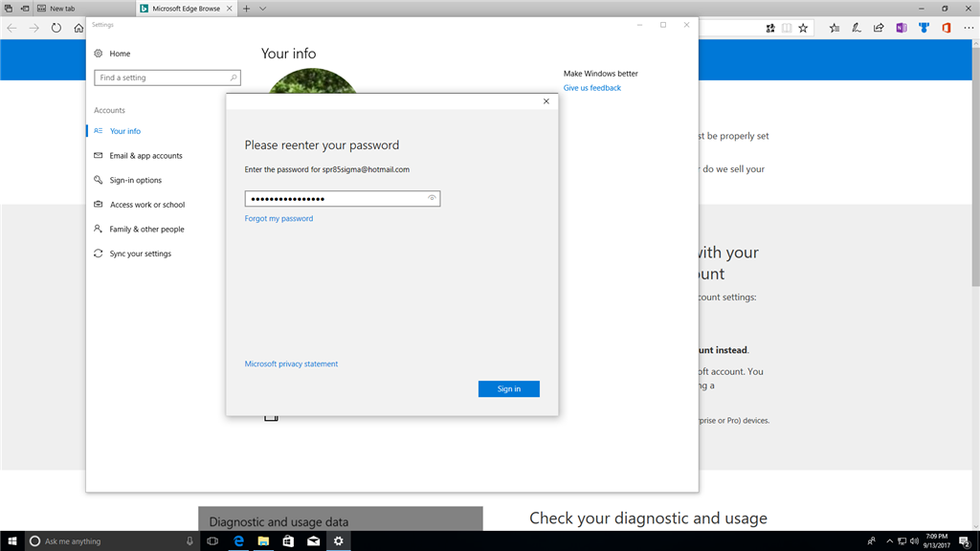Click the People icon in the system tray

871,541
